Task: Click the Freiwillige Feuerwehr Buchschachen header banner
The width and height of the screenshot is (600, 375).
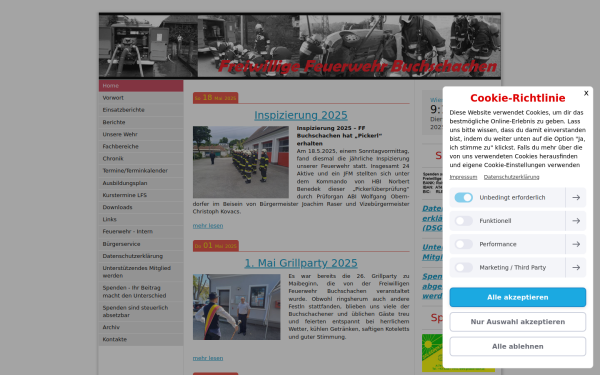Action: coord(300,46)
